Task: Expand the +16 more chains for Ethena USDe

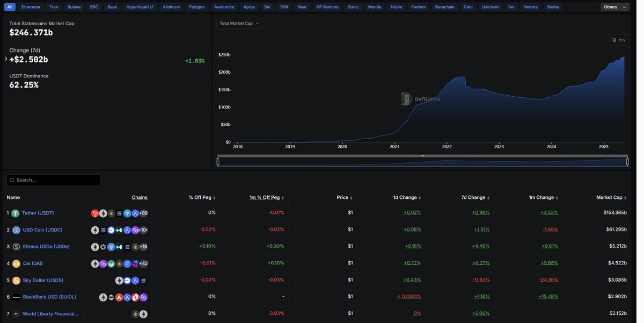Action: coord(143,247)
